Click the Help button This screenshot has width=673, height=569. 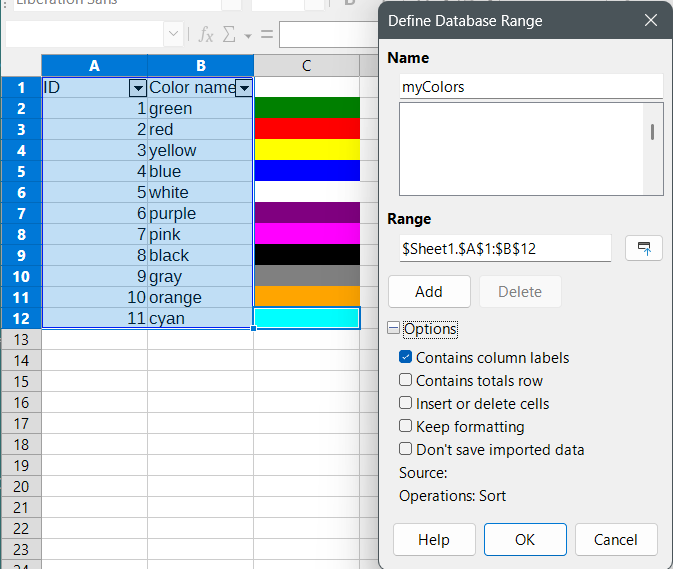(434, 539)
